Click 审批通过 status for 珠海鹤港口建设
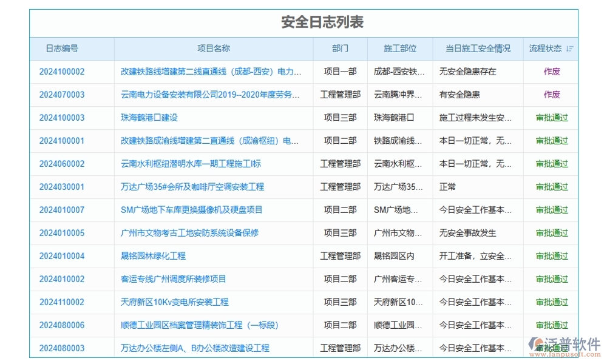The width and height of the screenshot is (607, 364). tap(551, 118)
